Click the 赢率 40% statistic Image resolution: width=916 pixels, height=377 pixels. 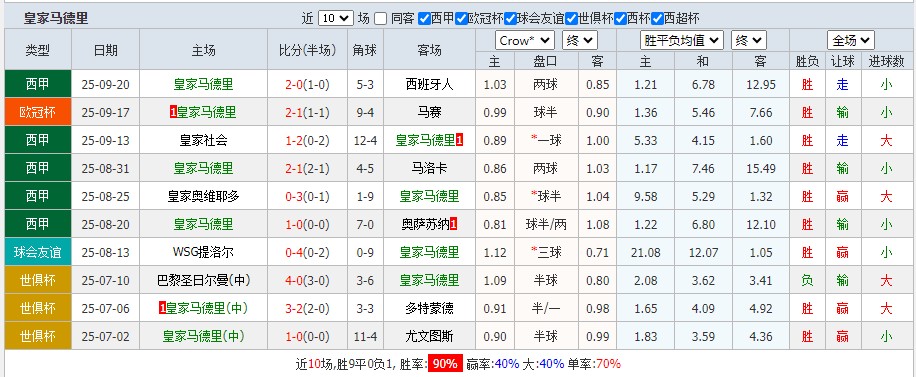[492, 364]
